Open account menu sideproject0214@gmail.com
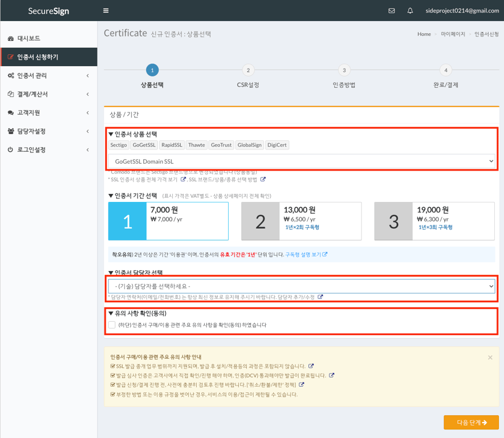 pyautogui.click(x=462, y=11)
